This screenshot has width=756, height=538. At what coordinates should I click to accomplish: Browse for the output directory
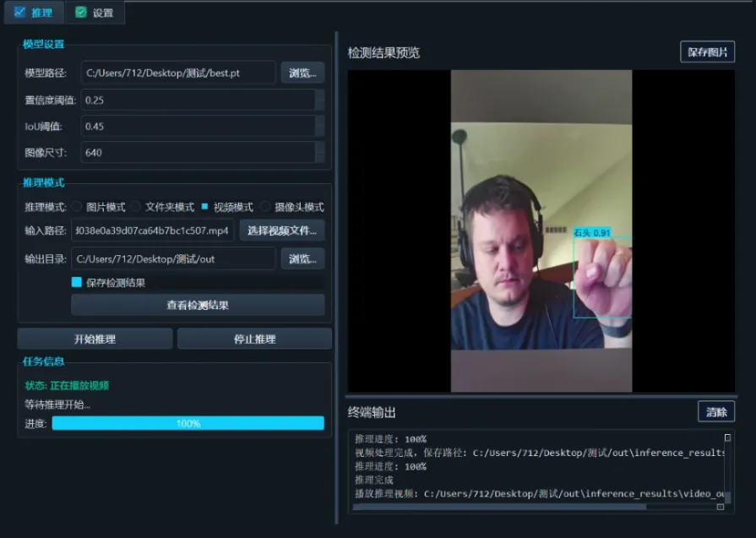(302, 259)
